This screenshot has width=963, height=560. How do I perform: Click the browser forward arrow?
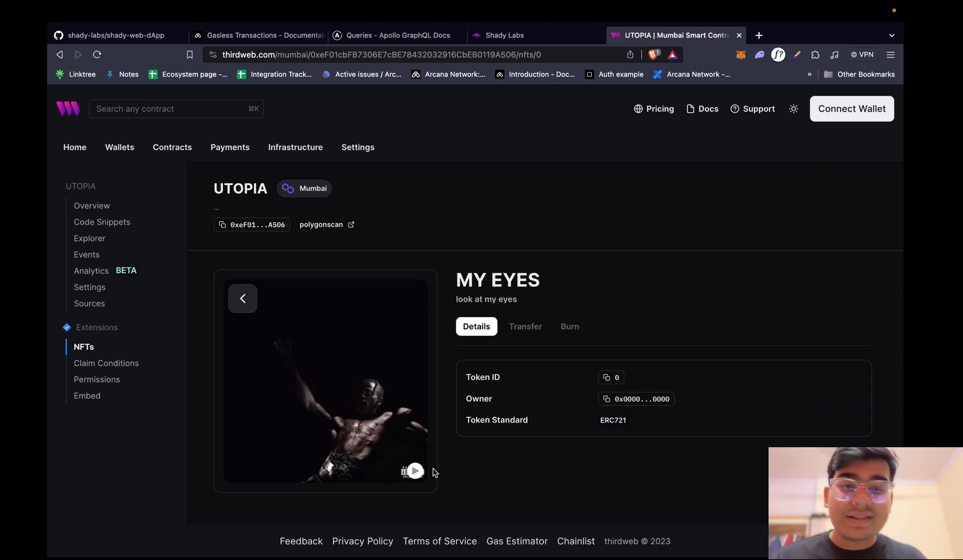pos(78,54)
